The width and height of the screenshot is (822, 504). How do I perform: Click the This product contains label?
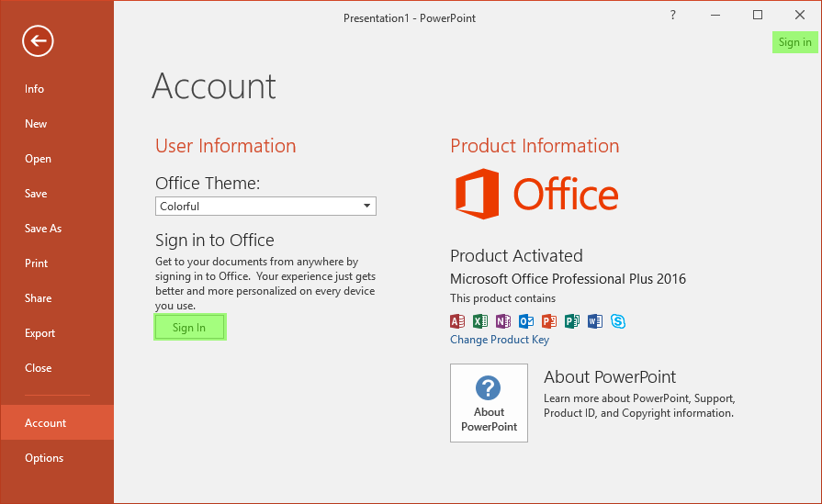click(x=502, y=298)
